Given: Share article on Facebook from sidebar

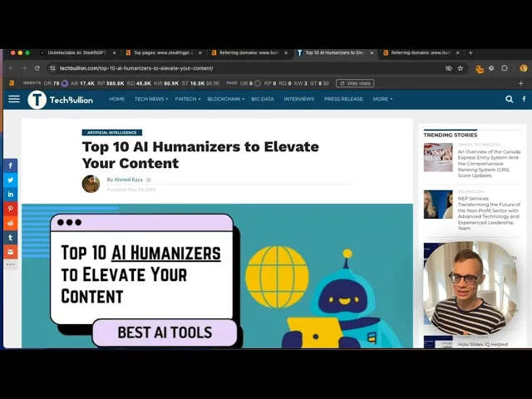Looking at the screenshot, I should [x=11, y=165].
